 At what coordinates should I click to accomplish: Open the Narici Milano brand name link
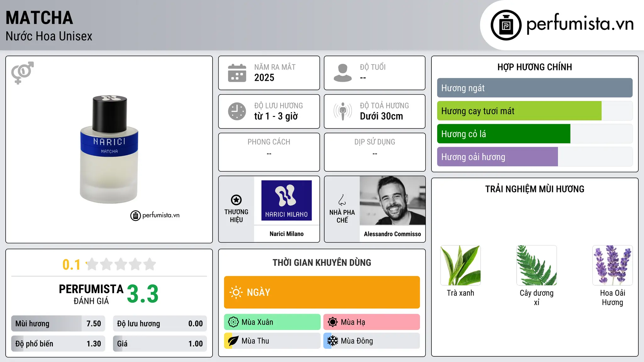(x=286, y=234)
